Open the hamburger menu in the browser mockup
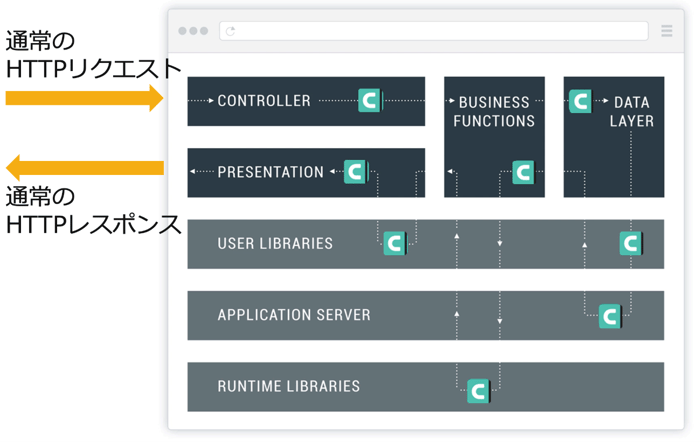This screenshot has height=442, width=700. [x=667, y=31]
